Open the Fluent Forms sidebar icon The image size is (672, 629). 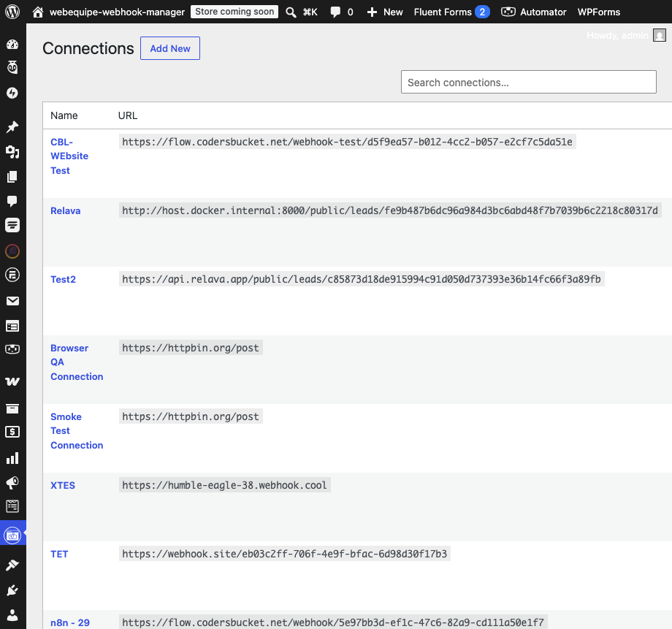tap(12, 225)
